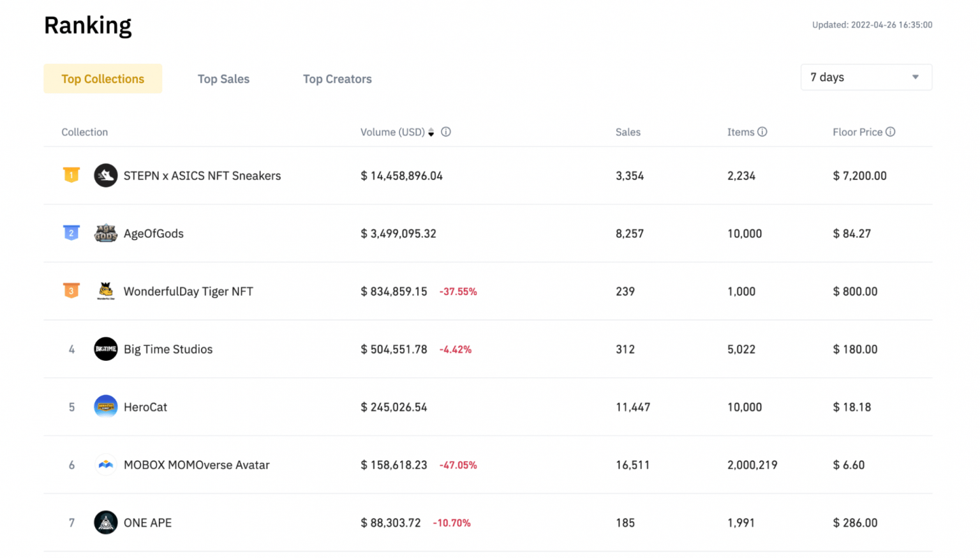Switch to the Top Creators tab
This screenshot has height=558, width=980.
coord(337,79)
